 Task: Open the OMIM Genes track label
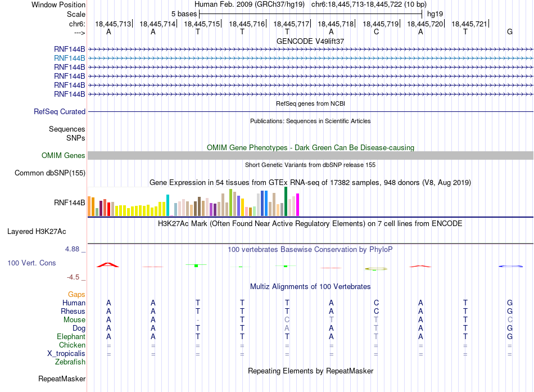64,155
